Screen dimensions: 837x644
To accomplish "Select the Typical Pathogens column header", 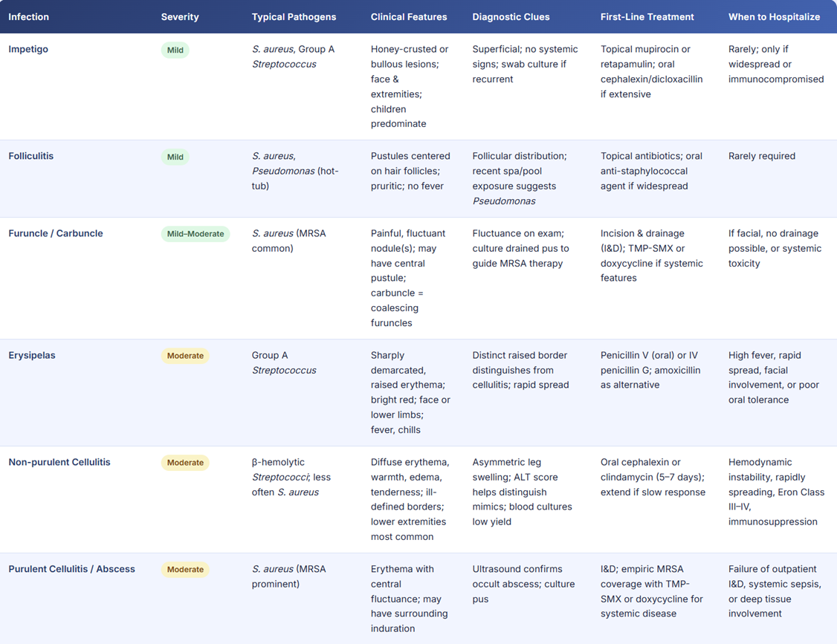I will [294, 16].
